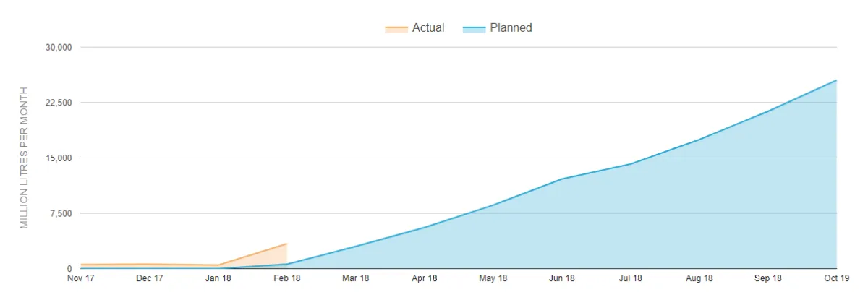This screenshot has height=300, width=868.
Task: Click the 15,000 y-axis label
Action: point(59,158)
